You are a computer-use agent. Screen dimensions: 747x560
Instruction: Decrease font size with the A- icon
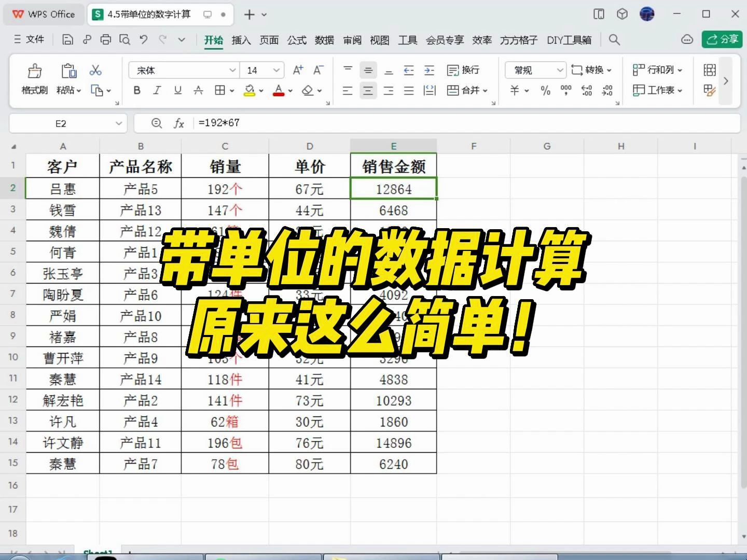(319, 70)
